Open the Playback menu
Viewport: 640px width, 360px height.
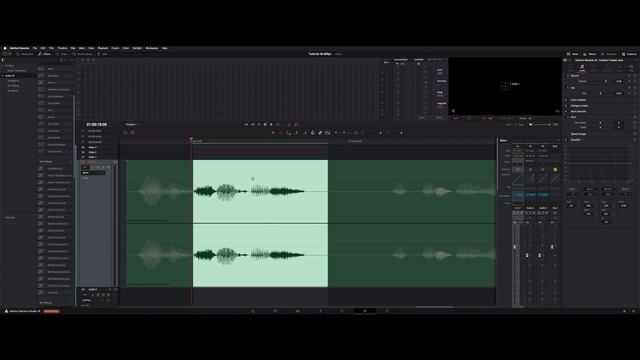(103, 48)
